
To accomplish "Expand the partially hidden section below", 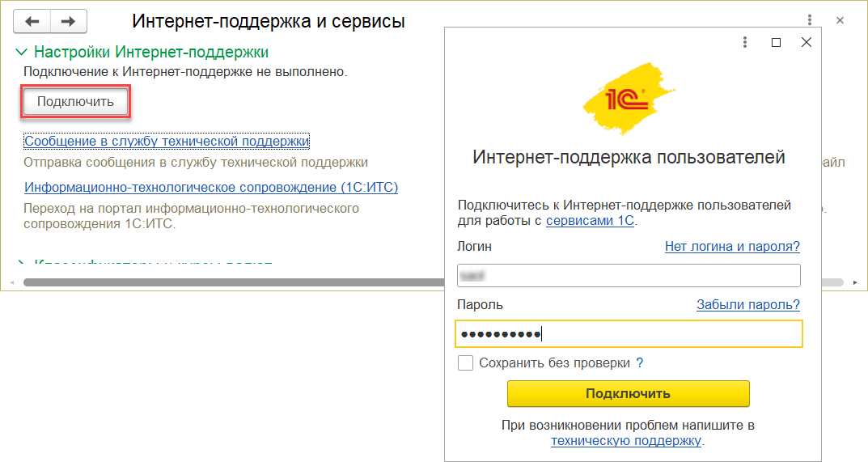I will (x=21, y=264).
